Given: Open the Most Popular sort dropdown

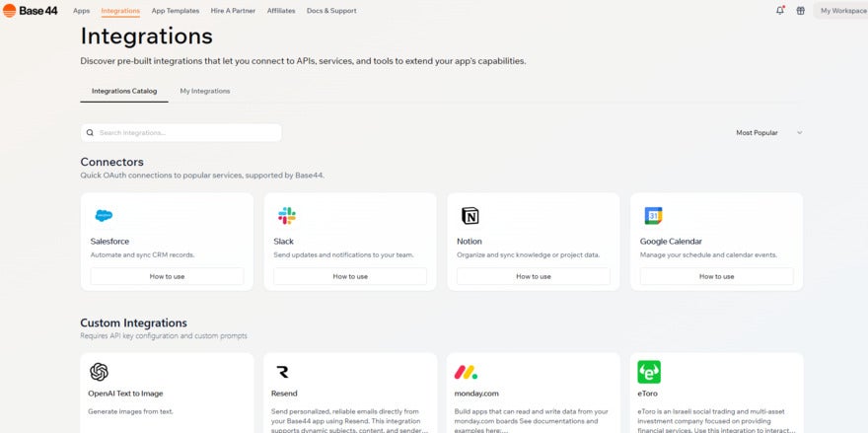Looking at the screenshot, I should pyautogui.click(x=768, y=133).
